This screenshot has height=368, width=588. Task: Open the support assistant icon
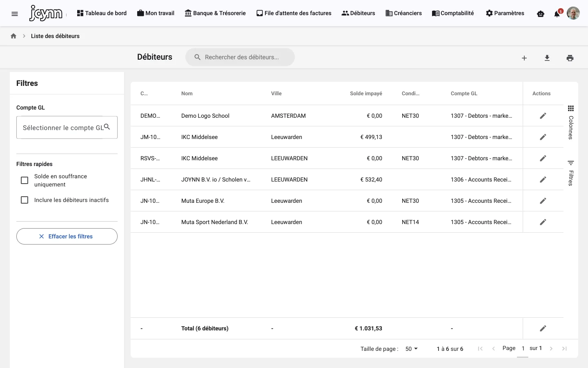[541, 13]
